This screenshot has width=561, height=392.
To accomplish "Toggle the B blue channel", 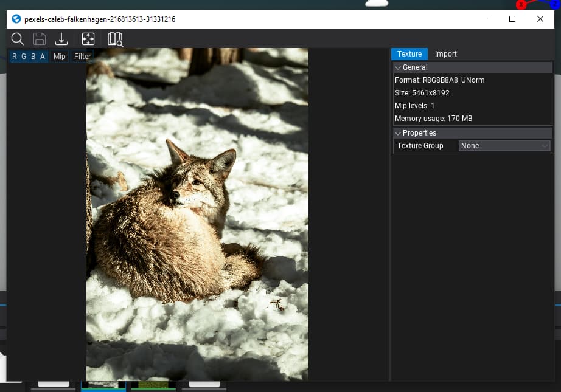I will tap(33, 57).
